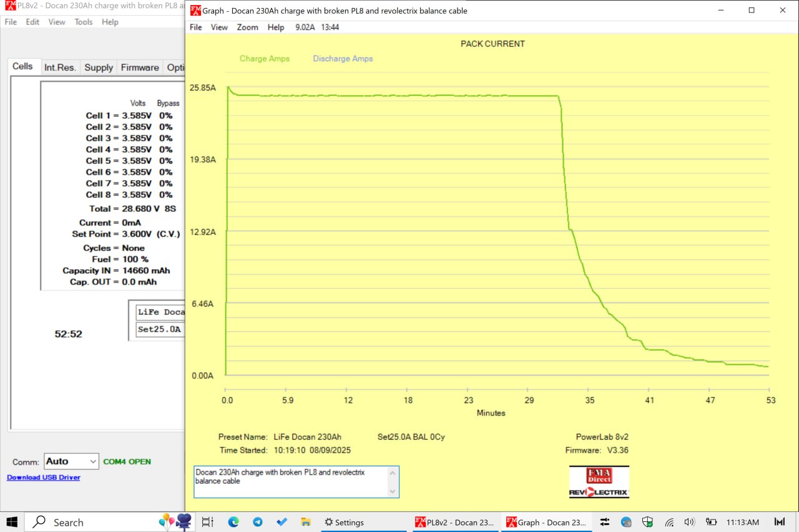
Task: Launch Microsoft Edge from the taskbar
Action: tap(233, 522)
